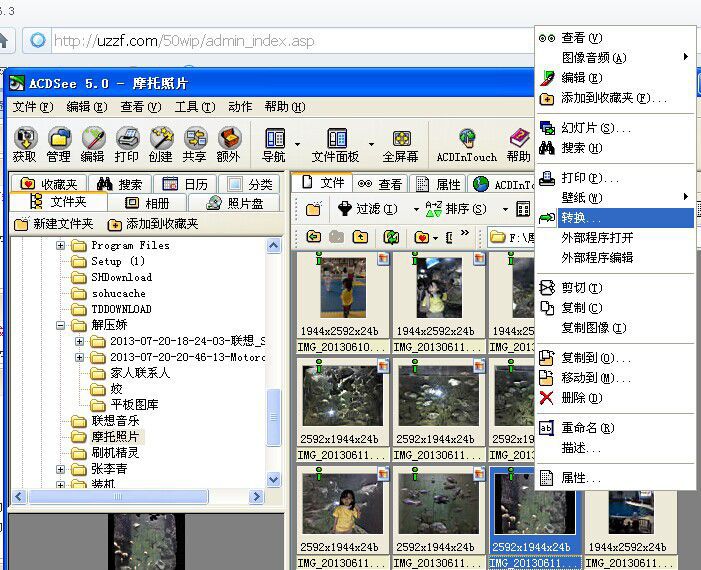Open the 过滤 (Filter) dropdown arrow
The height and width of the screenshot is (570, 701).
(416, 209)
